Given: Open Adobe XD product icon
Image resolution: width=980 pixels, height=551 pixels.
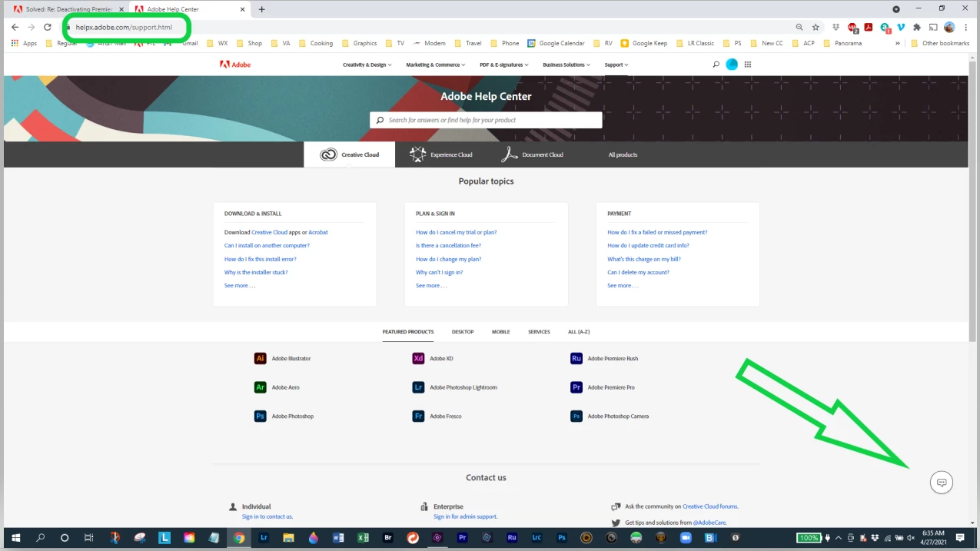Looking at the screenshot, I should point(418,358).
